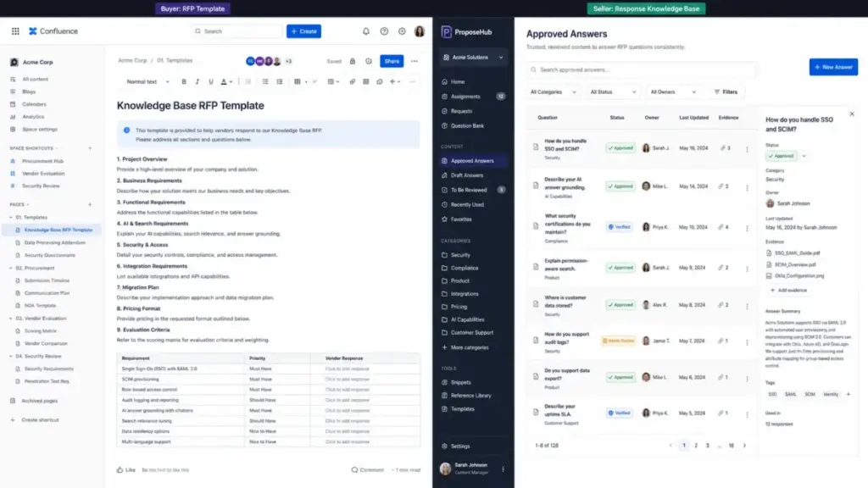Open Reference Library tool
This screenshot has height=488, width=868.
pyautogui.click(x=470, y=396)
